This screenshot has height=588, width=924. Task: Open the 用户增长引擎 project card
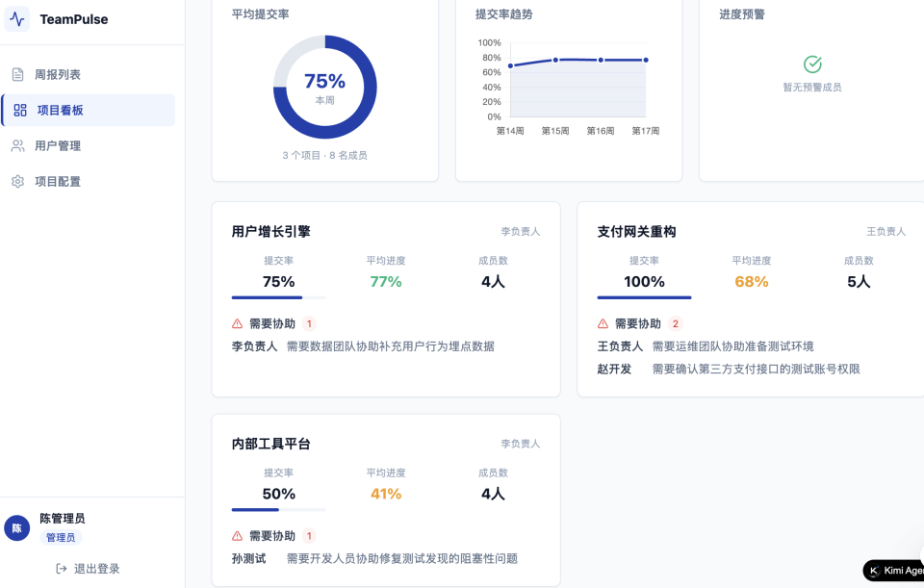point(385,298)
